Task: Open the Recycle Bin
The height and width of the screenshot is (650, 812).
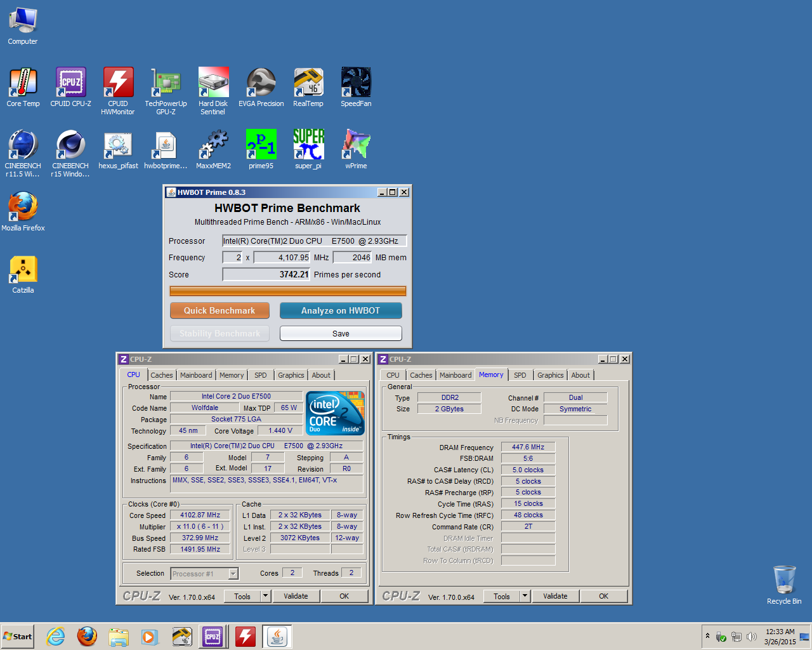Action: tap(784, 585)
